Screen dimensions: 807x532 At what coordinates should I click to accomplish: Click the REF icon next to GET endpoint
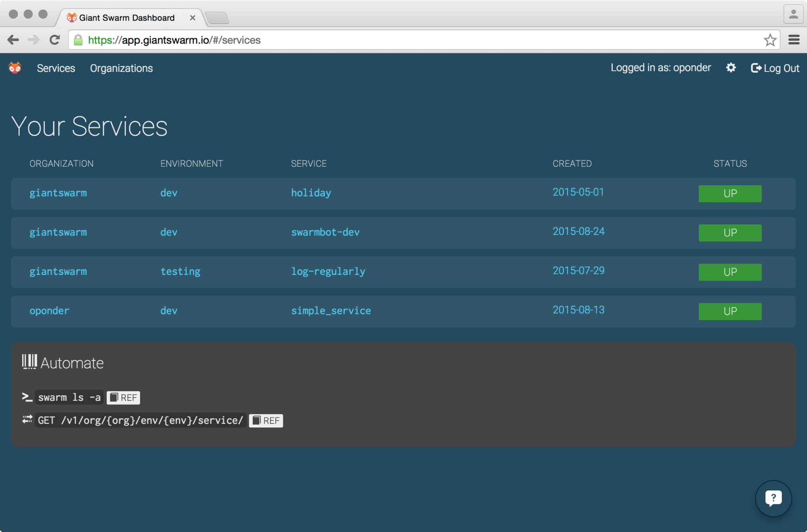point(266,420)
